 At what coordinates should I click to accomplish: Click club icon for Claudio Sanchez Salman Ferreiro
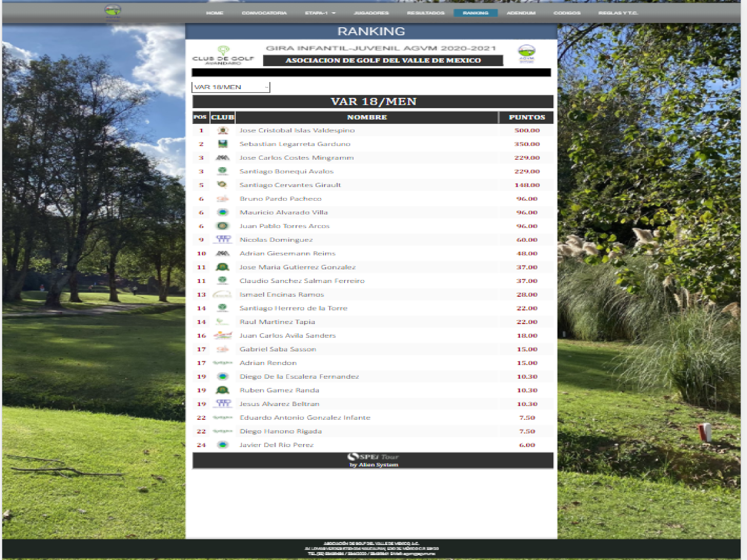click(x=222, y=281)
